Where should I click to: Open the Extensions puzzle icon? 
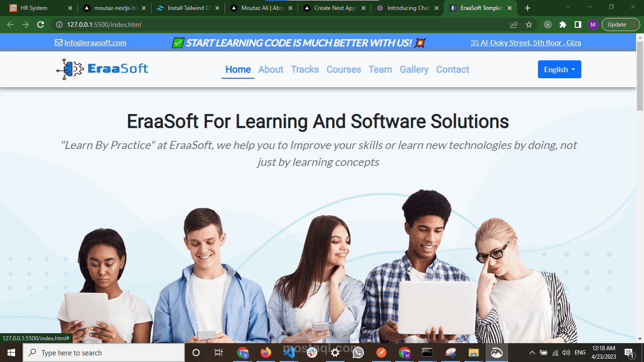pos(562,25)
